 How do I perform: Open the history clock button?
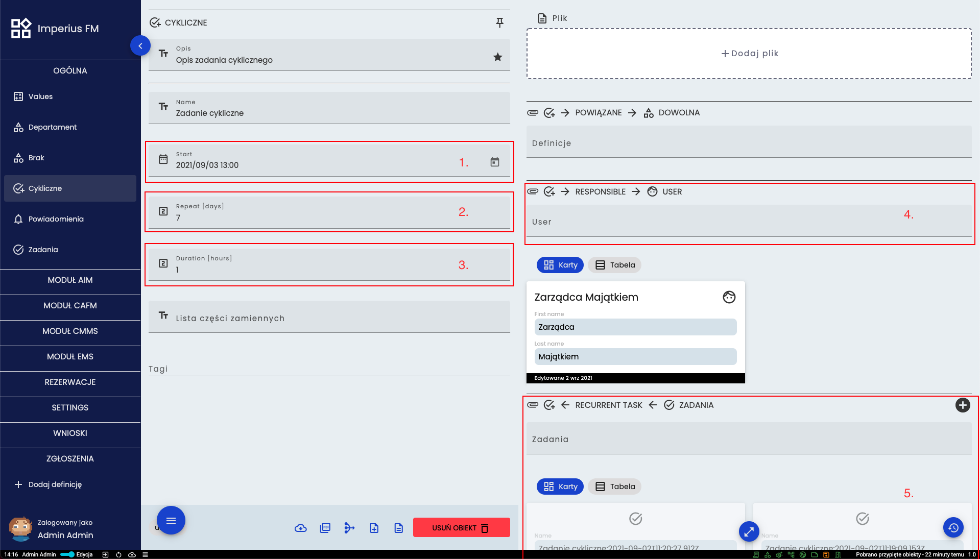coord(953,528)
